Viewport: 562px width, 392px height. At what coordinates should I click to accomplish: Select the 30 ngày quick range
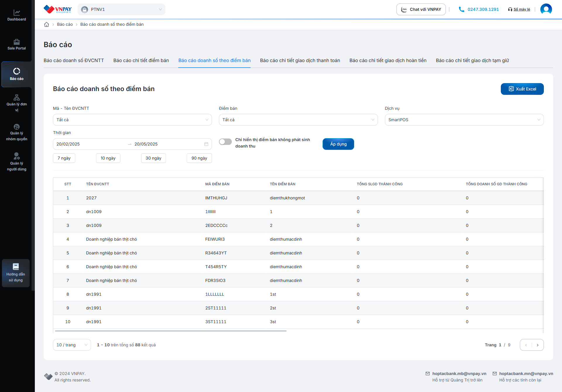click(153, 158)
